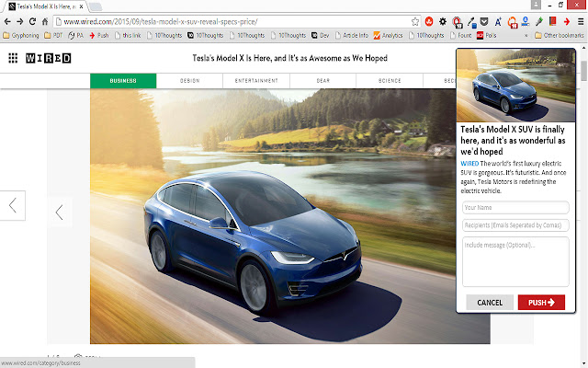Click the blue person extension icon
The width and height of the screenshot is (588, 368).
point(526,22)
